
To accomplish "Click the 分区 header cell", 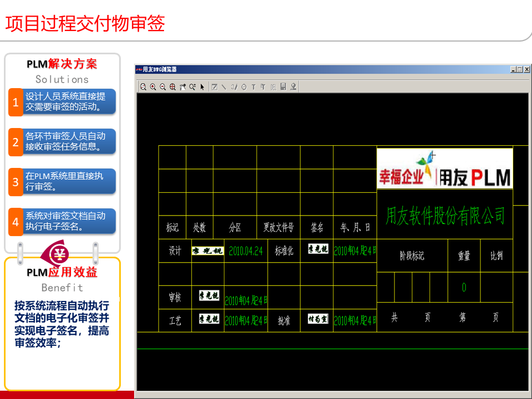I will [x=235, y=227].
